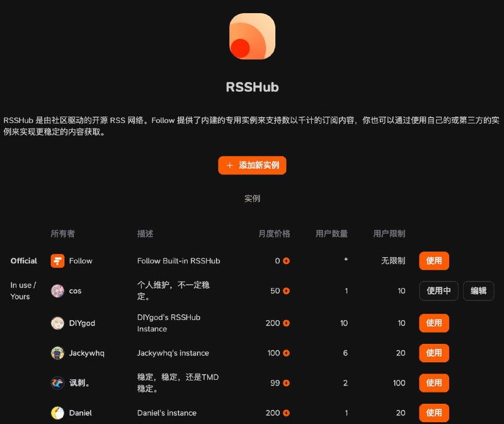
Task: Click the power icon beside cos's 50 price
Action: coord(287,291)
